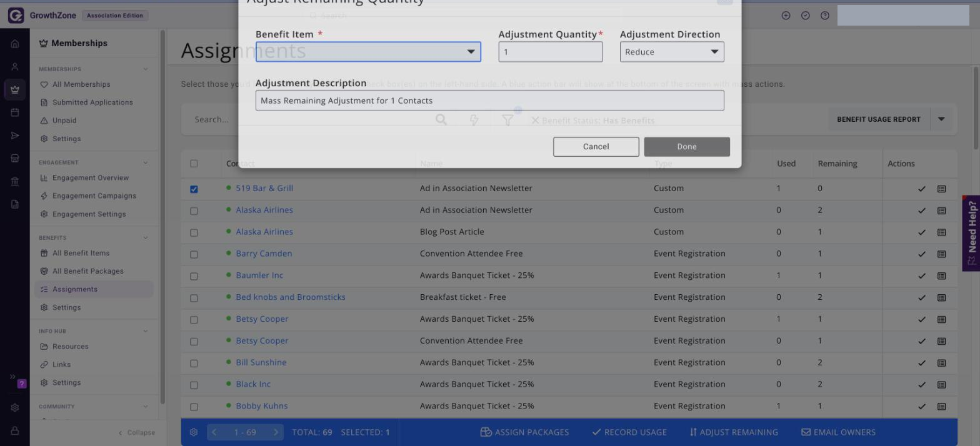Open All Benefit Items
This screenshot has height=446, width=980.
pos(81,253)
